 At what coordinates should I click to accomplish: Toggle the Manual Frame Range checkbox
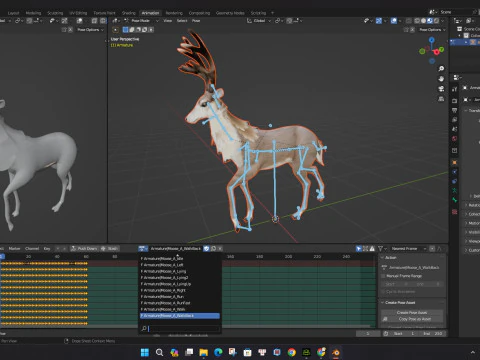tap(383, 276)
